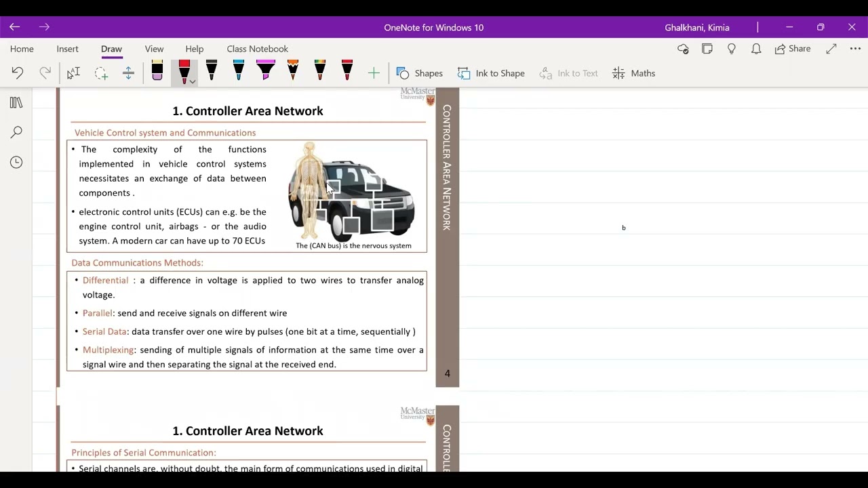
Task: Switch to the Draw tab
Action: 111,49
